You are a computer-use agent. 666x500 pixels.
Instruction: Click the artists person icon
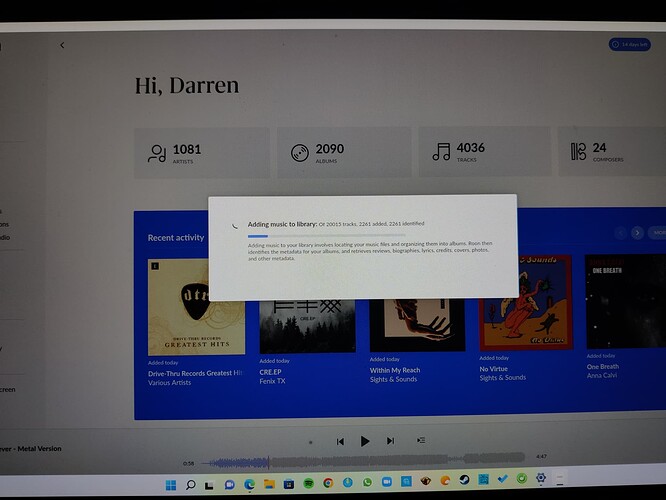tap(157, 153)
